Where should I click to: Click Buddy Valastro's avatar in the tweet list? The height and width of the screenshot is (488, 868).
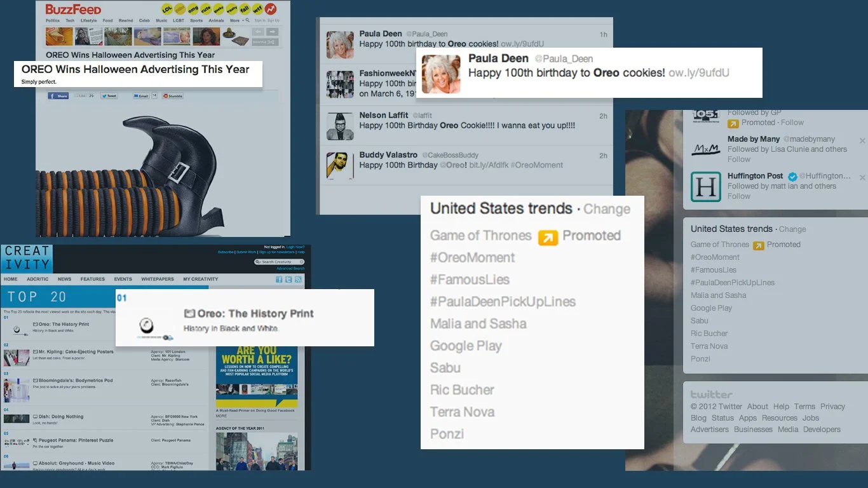tap(340, 165)
